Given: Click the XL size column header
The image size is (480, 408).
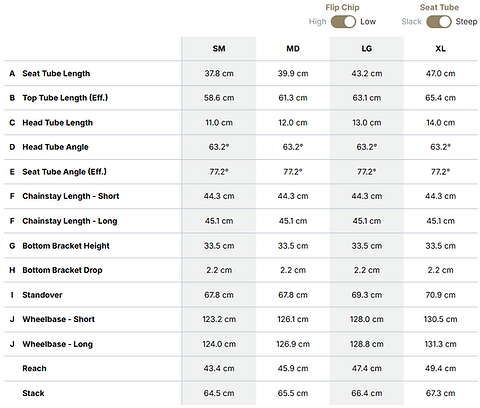Looking at the screenshot, I should tap(440, 49).
